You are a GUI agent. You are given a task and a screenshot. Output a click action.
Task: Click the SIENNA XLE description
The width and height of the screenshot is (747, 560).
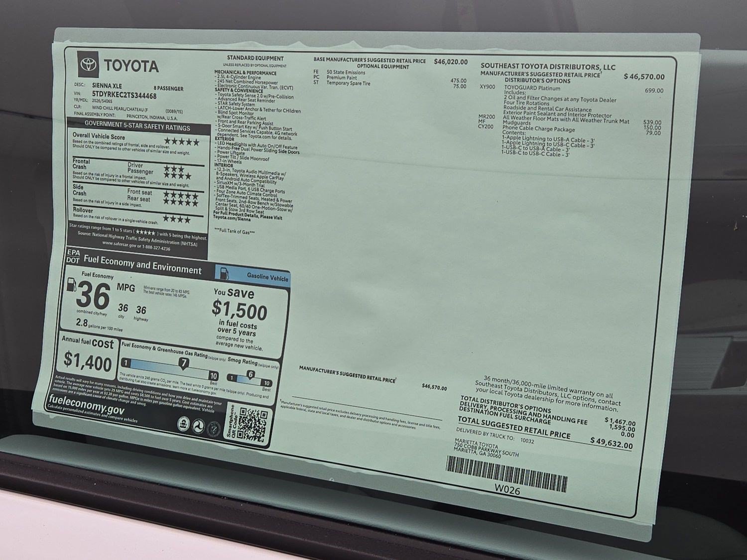pyautogui.click(x=107, y=86)
